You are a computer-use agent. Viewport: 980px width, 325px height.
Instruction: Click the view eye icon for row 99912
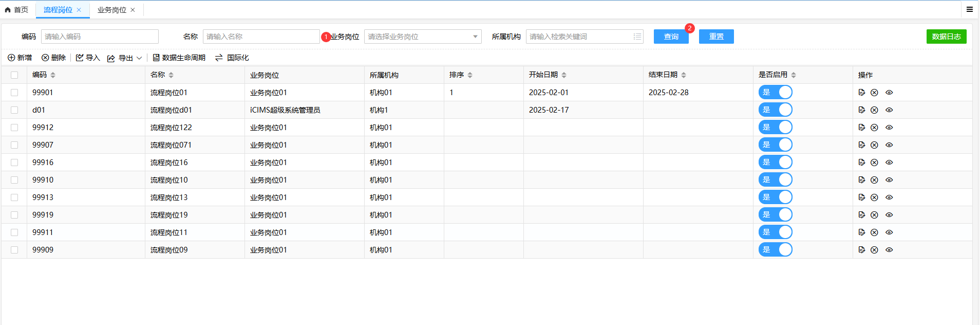[x=889, y=128]
